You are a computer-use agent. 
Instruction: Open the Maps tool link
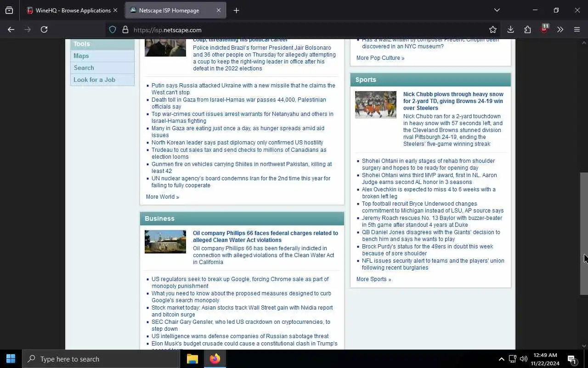pyautogui.click(x=81, y=56)
